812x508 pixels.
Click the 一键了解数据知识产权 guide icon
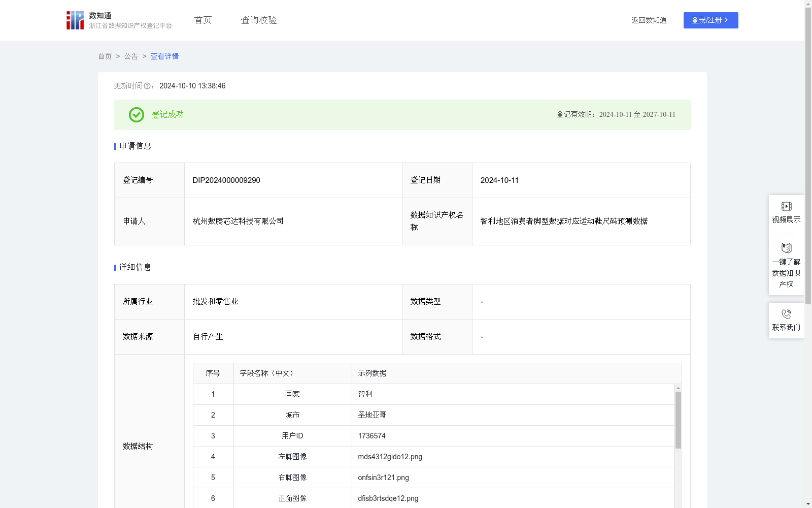coord(786,248)
